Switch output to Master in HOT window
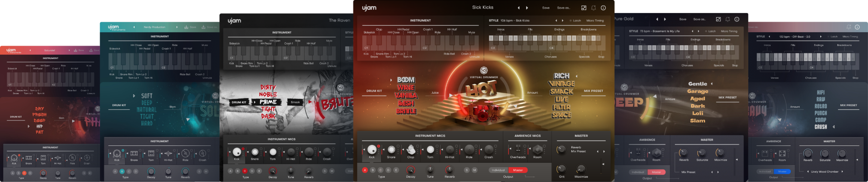The image size is (868, 182). [x=518, y=170]
